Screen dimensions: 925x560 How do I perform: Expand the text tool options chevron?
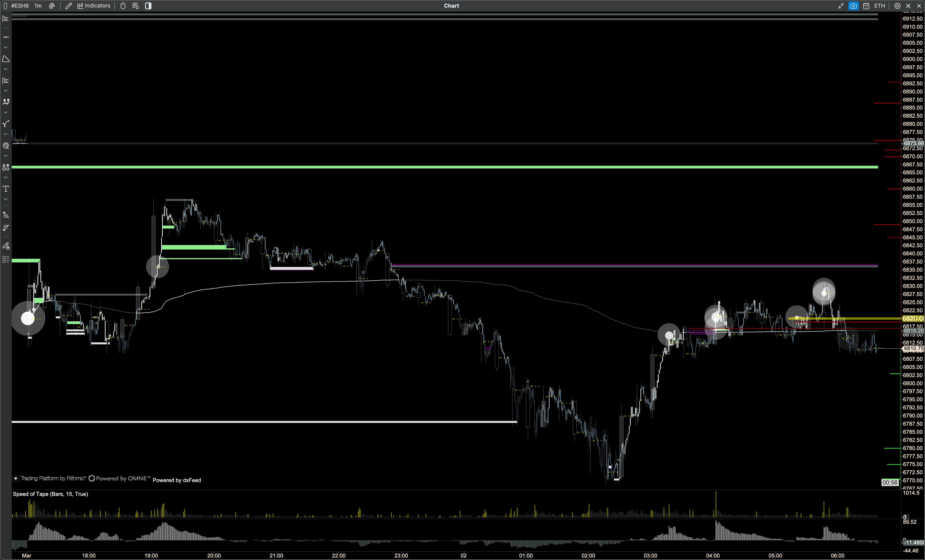pos(6,199)
